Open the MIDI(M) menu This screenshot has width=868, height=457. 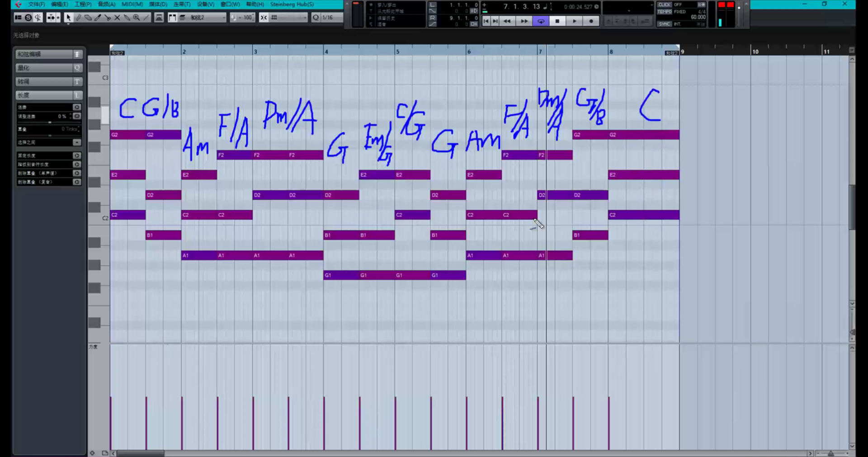[x=132, y=4]
